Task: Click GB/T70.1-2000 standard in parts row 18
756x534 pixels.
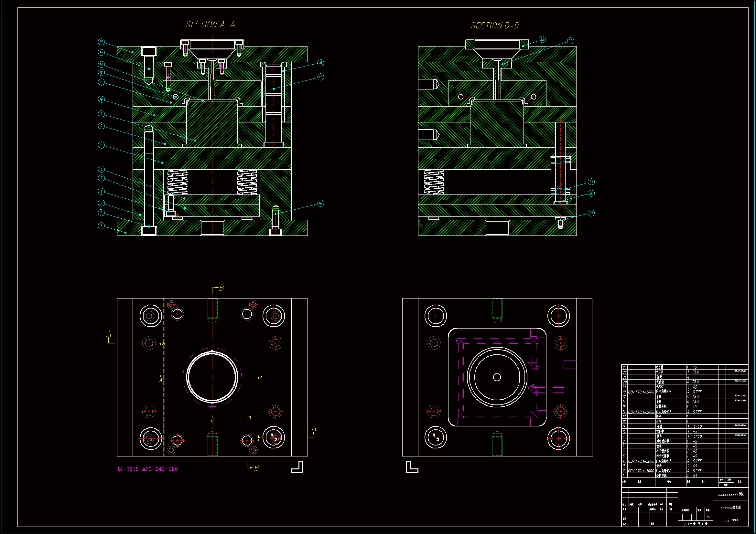Action: 641,392
